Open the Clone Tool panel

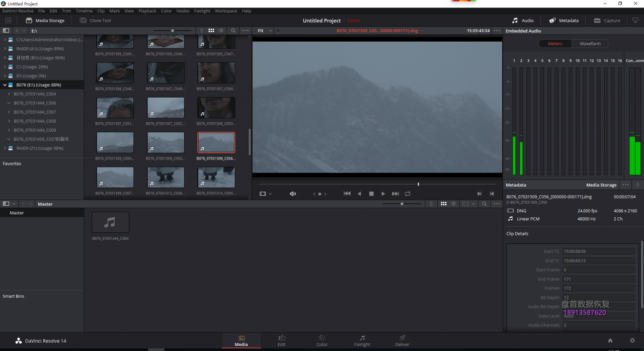coord(96,21)
